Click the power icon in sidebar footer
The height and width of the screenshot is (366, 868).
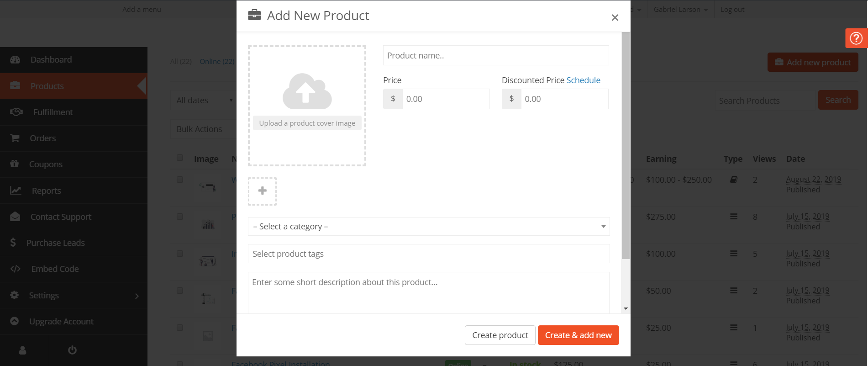tap(72, 350)
